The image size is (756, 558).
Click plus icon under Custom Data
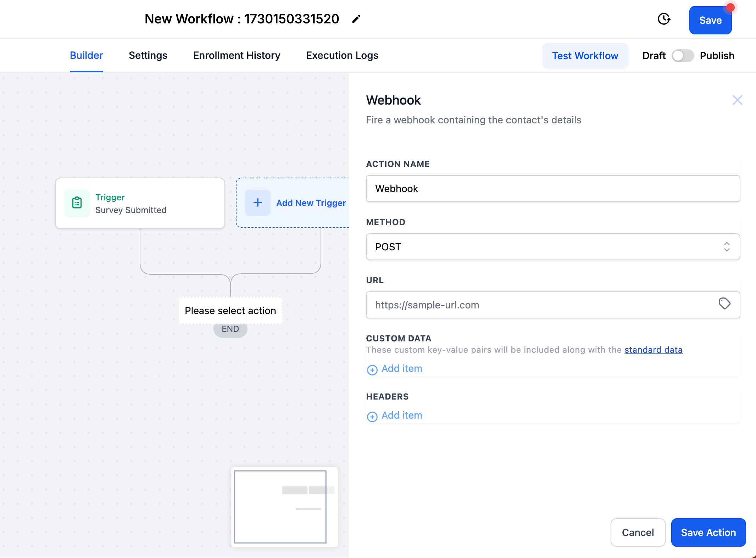pos(372,369)
